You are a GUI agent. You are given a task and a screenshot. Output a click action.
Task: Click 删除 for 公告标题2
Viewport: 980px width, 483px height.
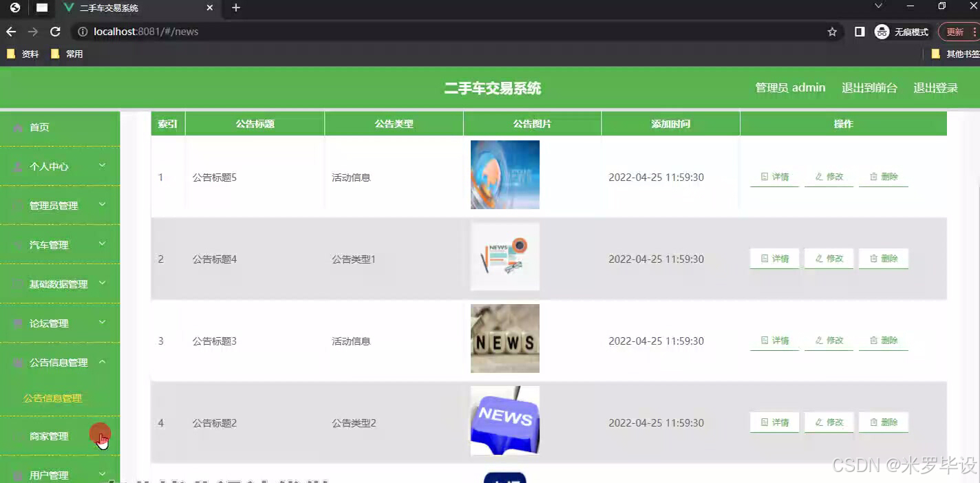tap(884, 422)
